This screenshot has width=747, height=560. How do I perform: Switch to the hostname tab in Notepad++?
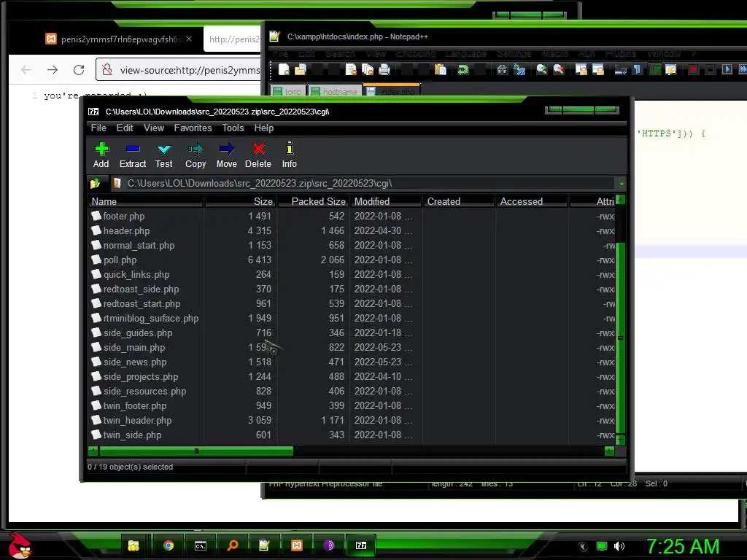[335, 91]
